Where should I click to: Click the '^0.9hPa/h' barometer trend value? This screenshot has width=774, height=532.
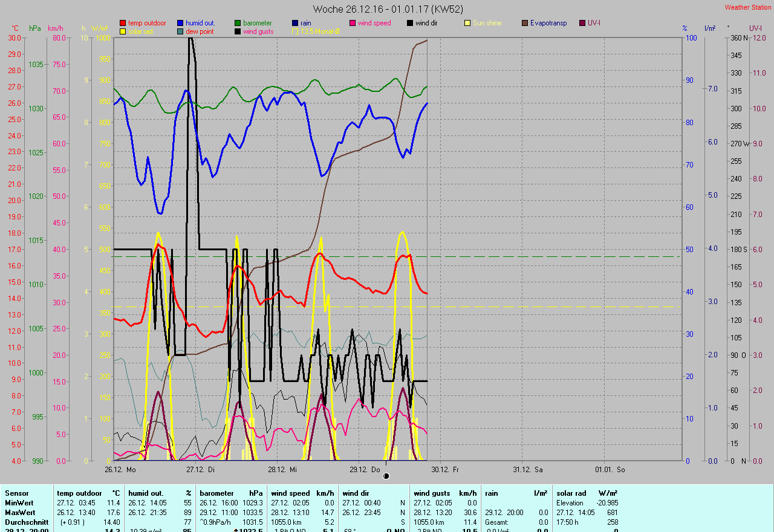(215, 522)
